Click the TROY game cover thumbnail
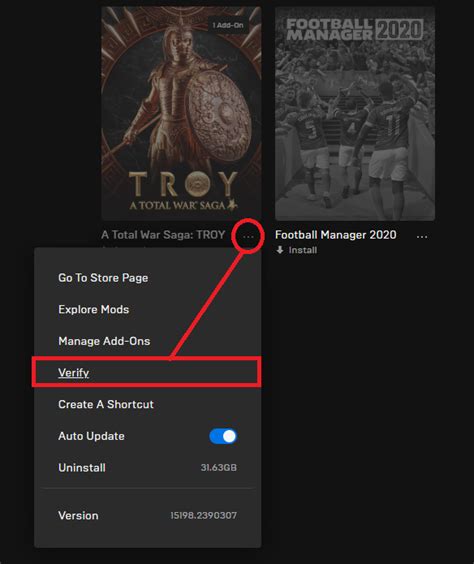This screenshot has height=564, width=474. pos(181,113)
